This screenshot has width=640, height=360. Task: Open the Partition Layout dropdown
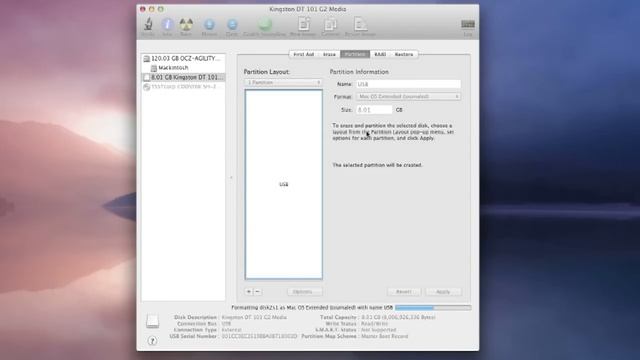tap(283, 82)
